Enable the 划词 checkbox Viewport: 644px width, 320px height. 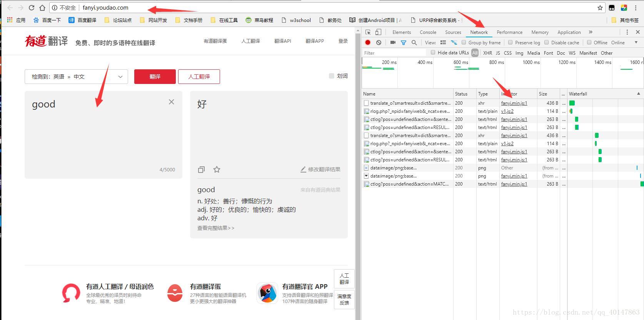pos(331,76)
